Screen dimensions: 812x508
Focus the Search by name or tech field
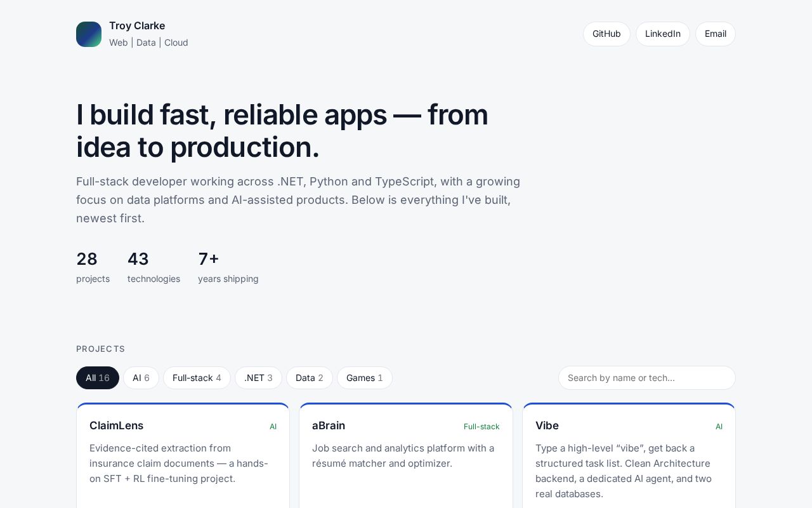point(647,378)
